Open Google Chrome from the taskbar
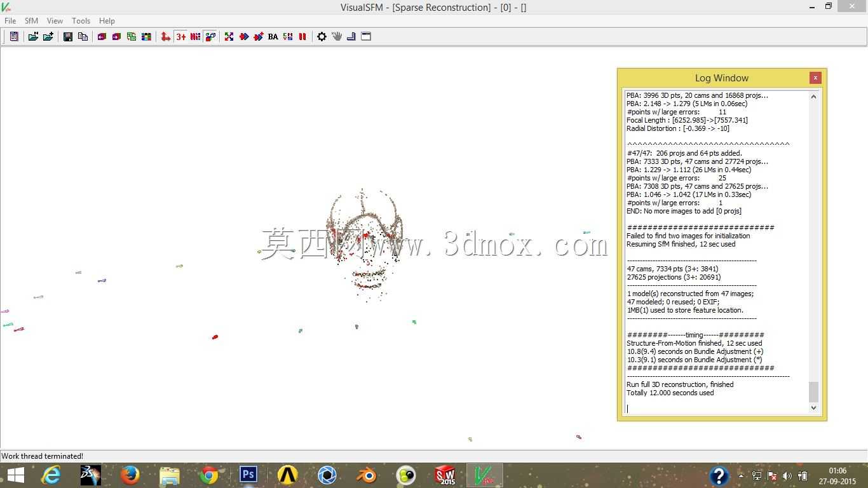 pyautogui.click(x=209, y=475)
